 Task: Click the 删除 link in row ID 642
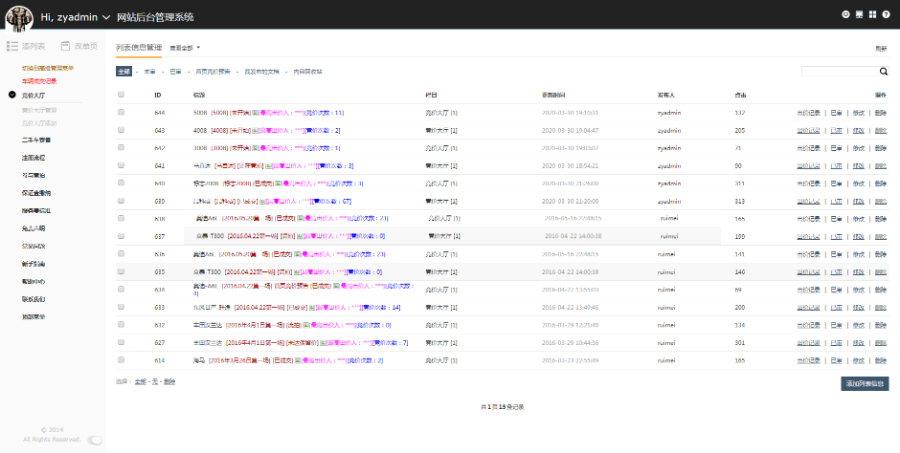click(x=880, y=148)
